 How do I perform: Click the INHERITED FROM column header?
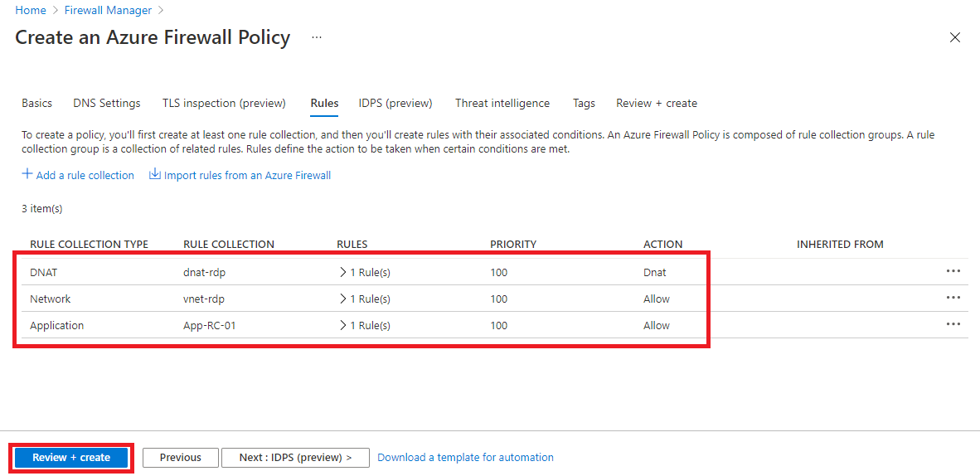pos(840,244)
